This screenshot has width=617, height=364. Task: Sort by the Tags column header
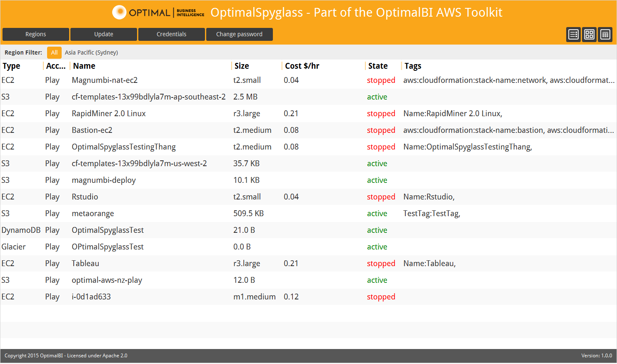(413, 66)
